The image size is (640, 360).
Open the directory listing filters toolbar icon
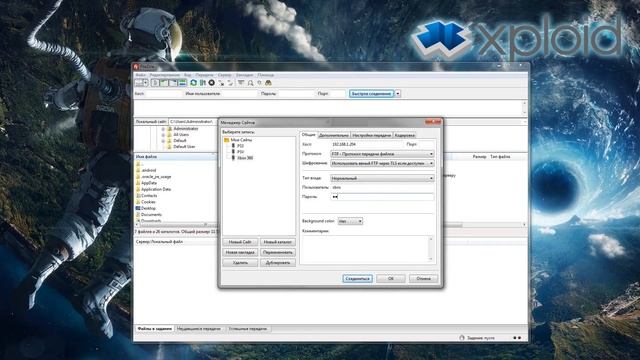(x=241, y=83)
